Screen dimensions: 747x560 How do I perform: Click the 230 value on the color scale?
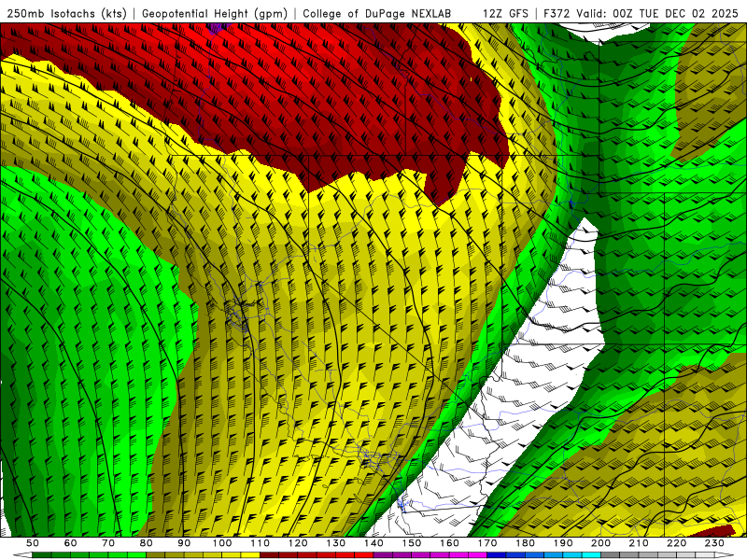click(714, 543)
